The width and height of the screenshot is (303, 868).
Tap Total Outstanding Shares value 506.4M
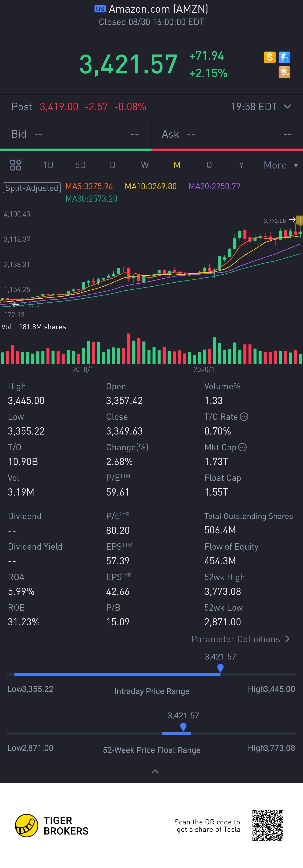(220, 530)
